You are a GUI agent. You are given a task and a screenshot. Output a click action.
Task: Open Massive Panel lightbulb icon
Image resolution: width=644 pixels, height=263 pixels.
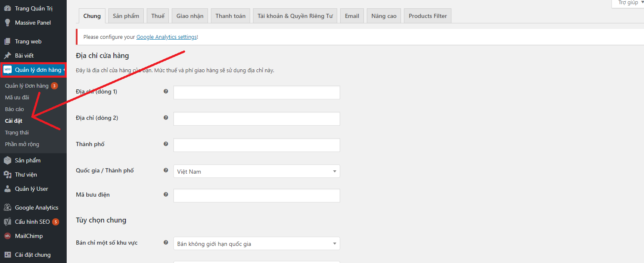pyautogui.click(x=8, y=23)
